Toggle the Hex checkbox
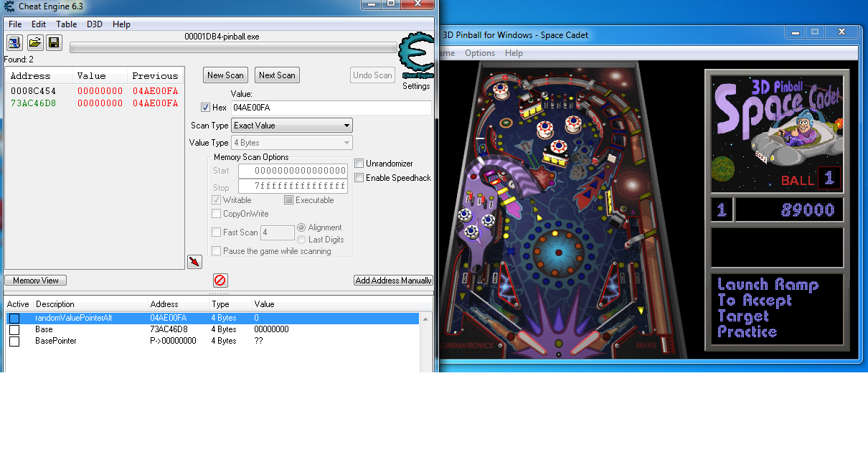The image size is (868, 452). point(206,108)
